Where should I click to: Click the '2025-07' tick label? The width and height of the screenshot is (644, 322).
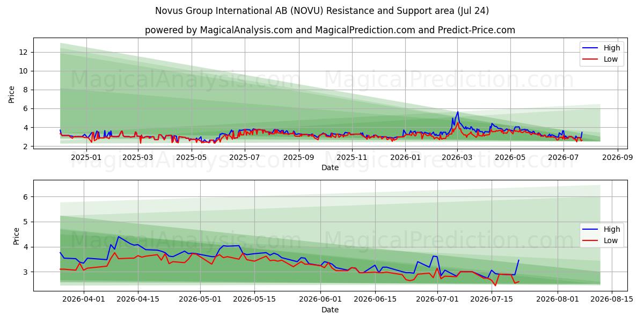(x=245, y=157)
